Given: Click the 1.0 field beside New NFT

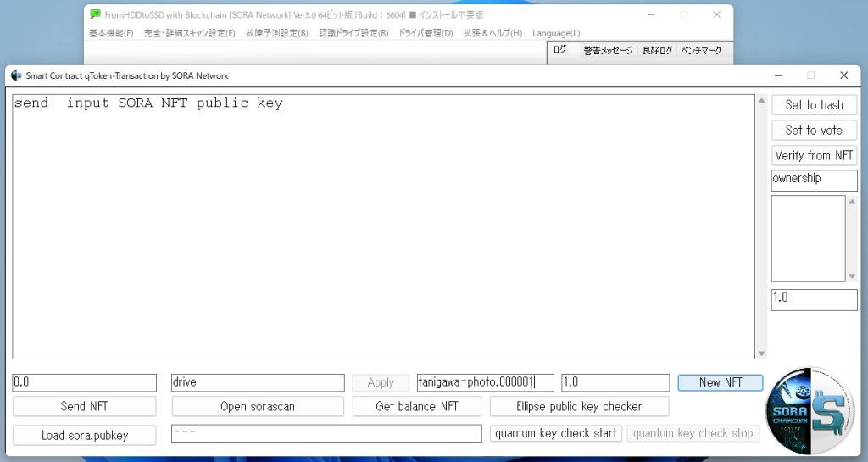Looking at the screenshot, I should 615,382.
